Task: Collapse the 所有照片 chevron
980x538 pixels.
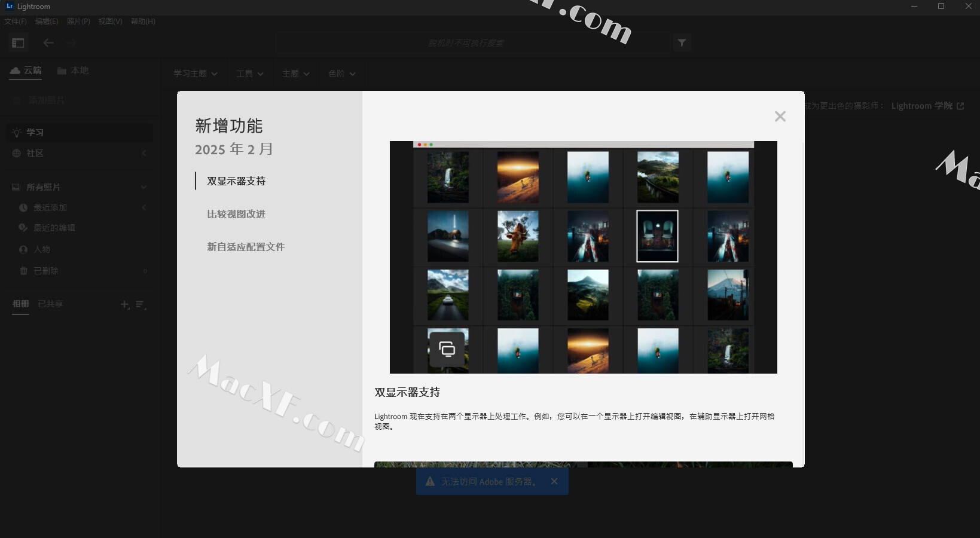Action: 144,187
